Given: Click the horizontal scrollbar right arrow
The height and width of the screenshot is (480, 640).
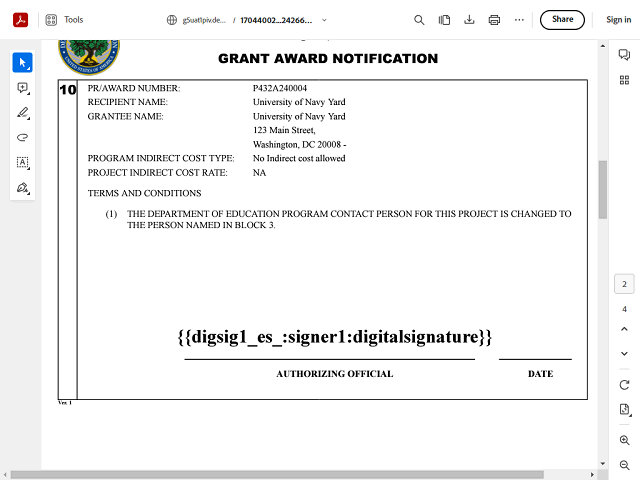Looking at the screenshot, I should point(592,475).
